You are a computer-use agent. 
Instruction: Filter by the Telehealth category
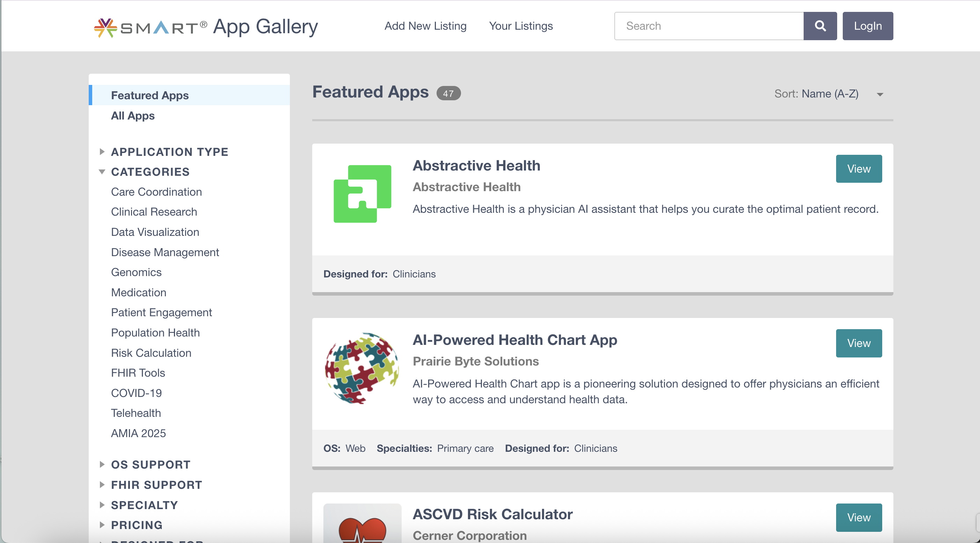[x=136, y=413]
